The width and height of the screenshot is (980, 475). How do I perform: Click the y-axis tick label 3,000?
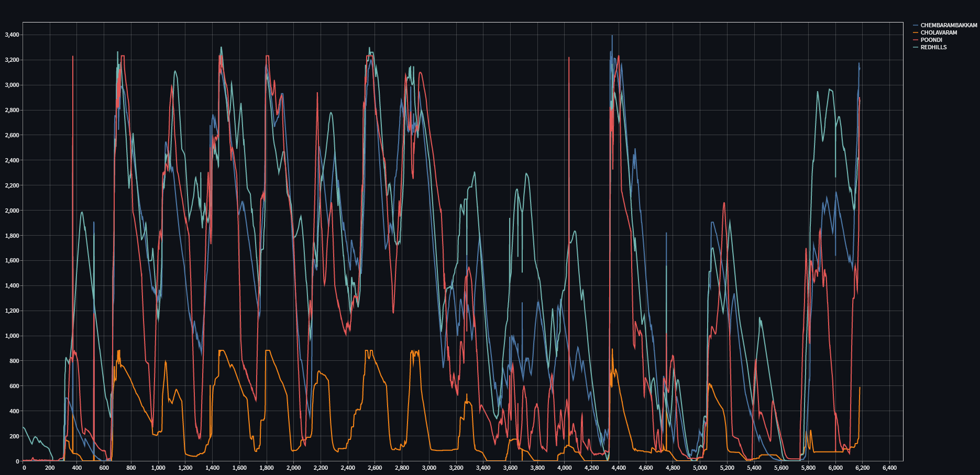click(x=12, y=85)
